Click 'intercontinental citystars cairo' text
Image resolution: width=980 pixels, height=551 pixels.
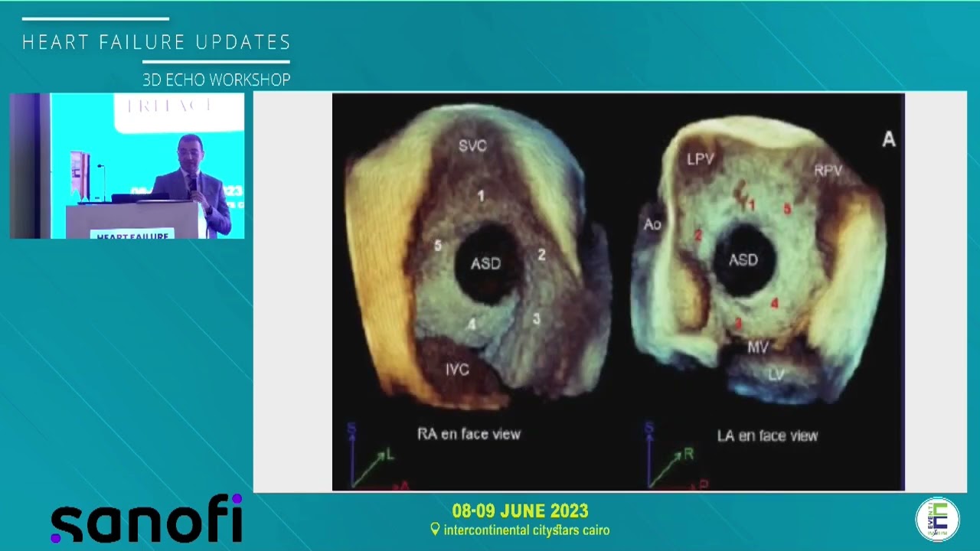click(x=527, y=530)
